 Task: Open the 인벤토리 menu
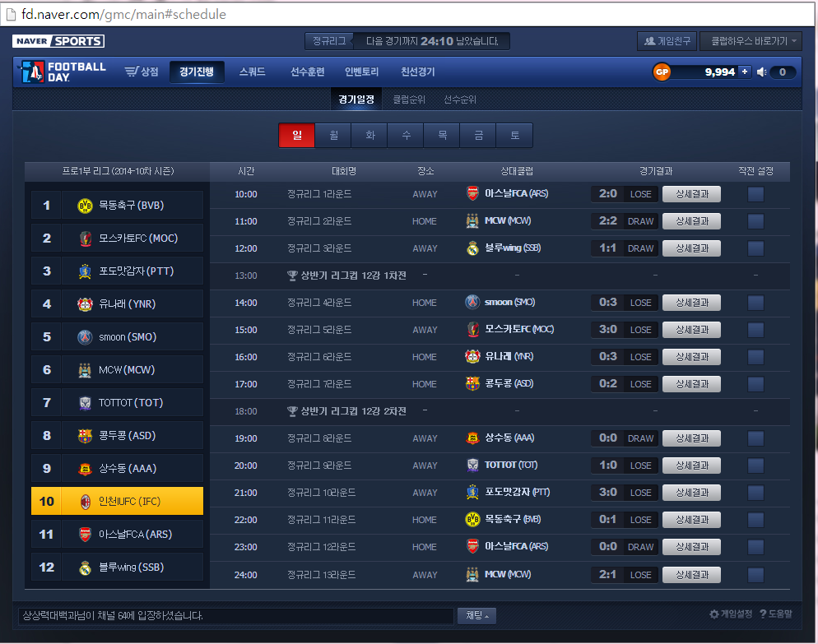[x=361, y=72]
